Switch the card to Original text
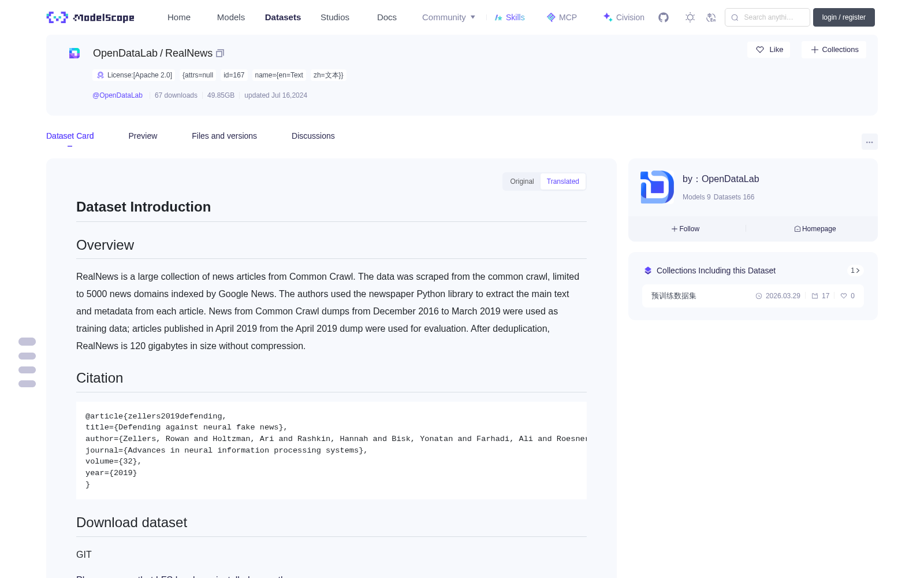 coord(522,181)
